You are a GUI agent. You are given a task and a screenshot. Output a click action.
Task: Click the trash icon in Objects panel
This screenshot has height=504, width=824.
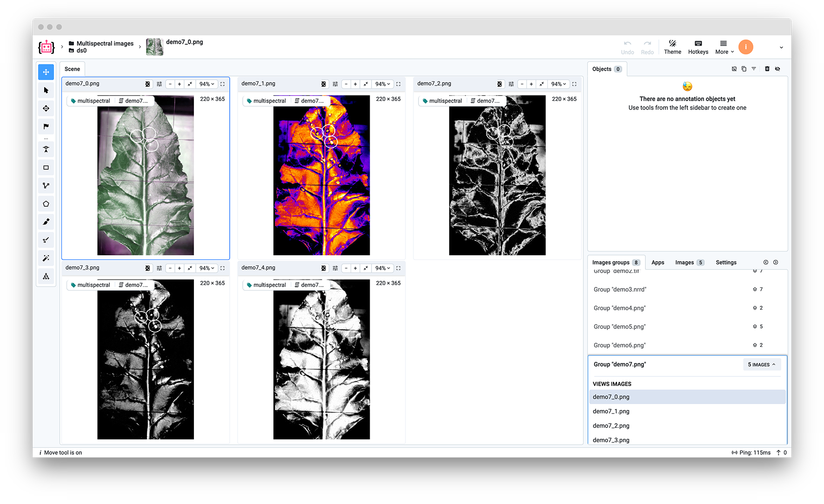pos(767,69)
